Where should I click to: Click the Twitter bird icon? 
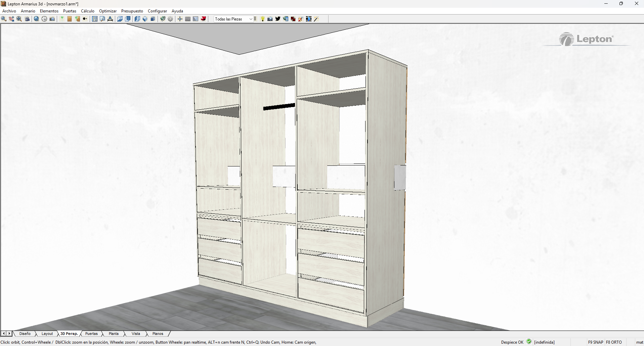[278, 19]
